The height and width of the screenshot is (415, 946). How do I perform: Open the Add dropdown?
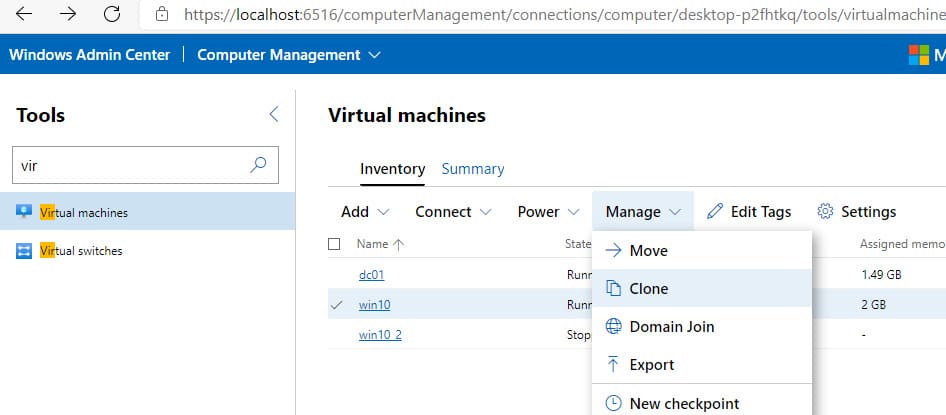[366, 212]
